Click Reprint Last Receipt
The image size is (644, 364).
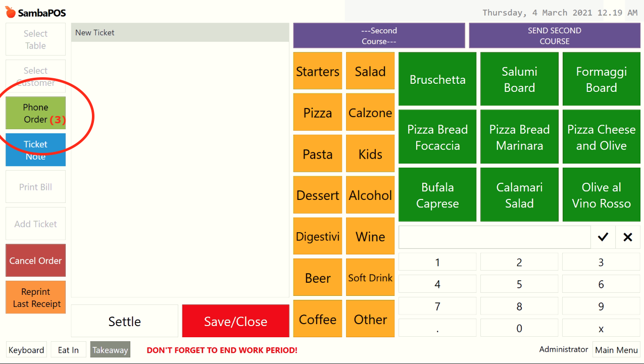[36, 297]
